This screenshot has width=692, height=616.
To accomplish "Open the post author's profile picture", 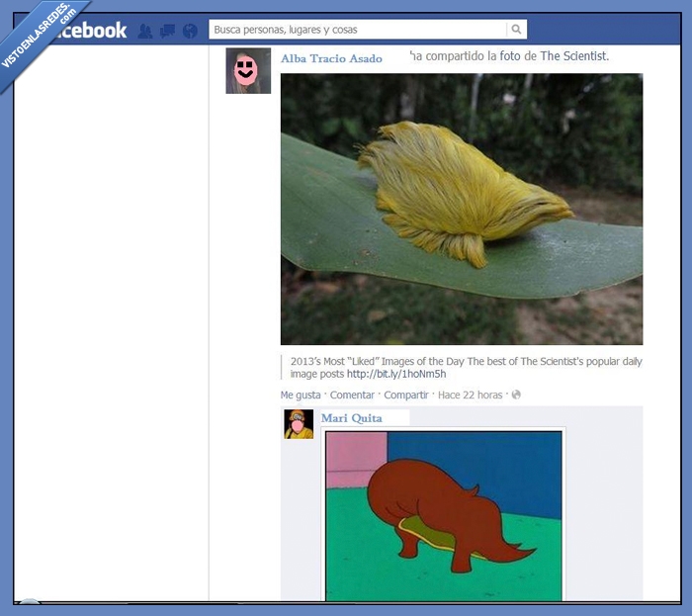I will [x=248, y=70].
